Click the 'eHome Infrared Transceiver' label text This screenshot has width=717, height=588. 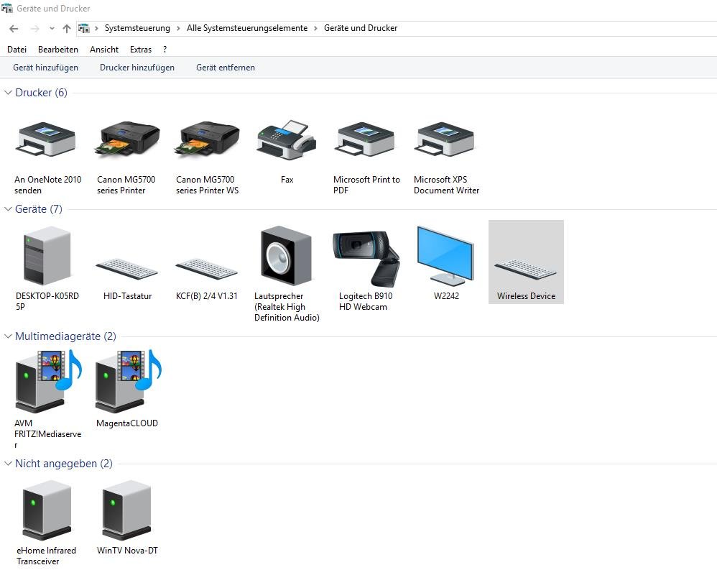(47, 556)
